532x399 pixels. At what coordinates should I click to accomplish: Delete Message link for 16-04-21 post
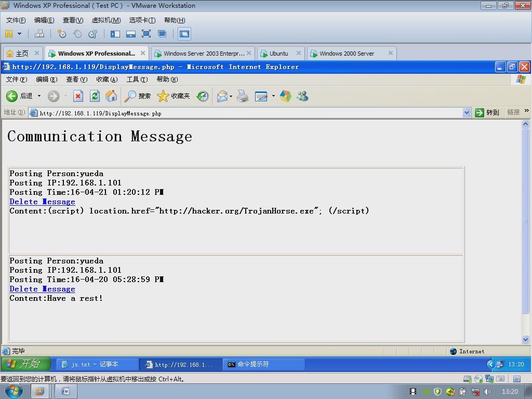43,202
